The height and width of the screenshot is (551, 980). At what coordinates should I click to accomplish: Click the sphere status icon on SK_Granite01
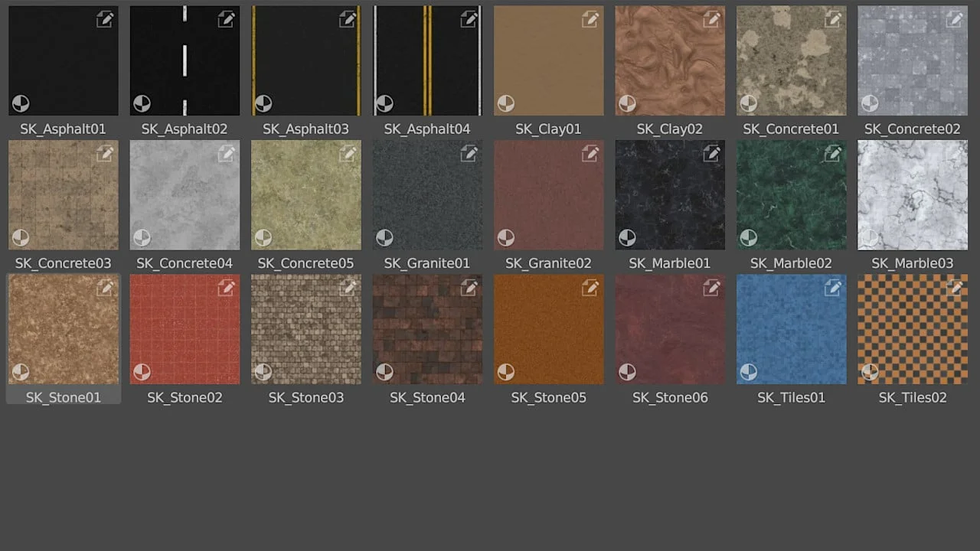(384, 237)
